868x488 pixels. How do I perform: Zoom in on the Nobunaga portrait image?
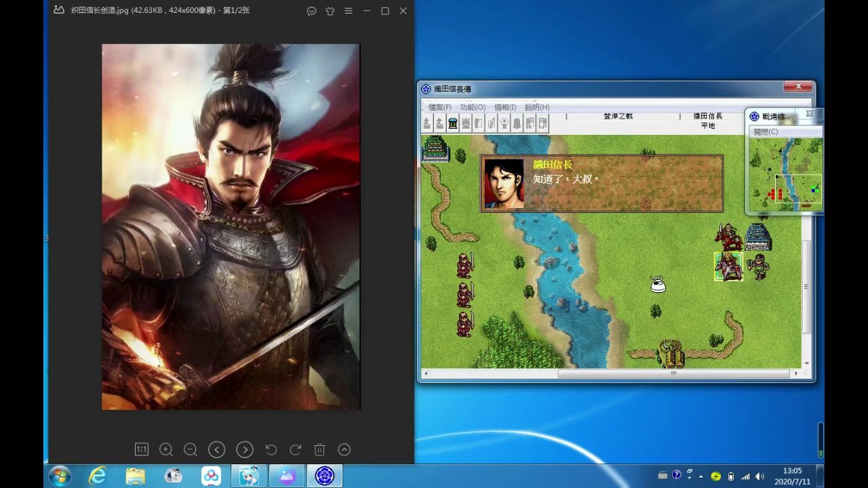(166, 449)
